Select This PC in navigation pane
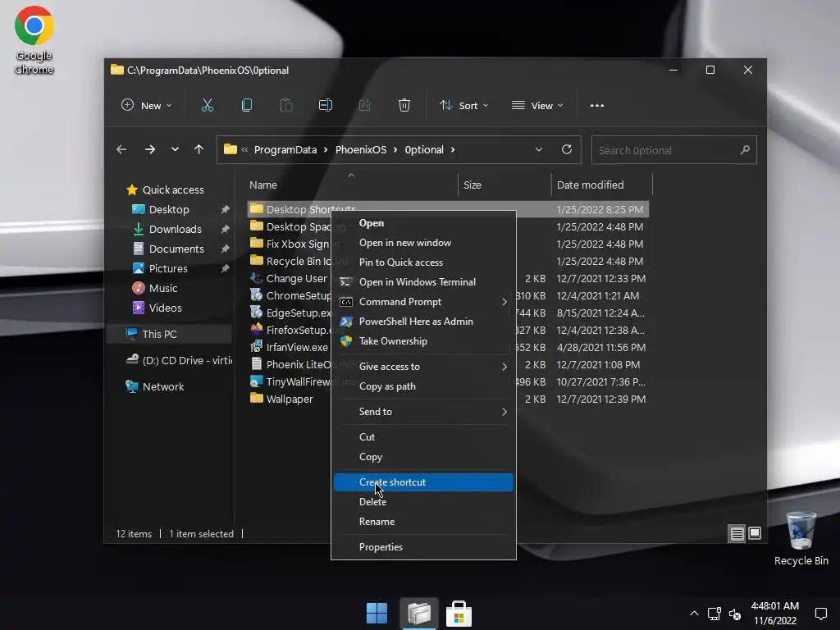Screen dimensions: 840x630 (159, 335)
